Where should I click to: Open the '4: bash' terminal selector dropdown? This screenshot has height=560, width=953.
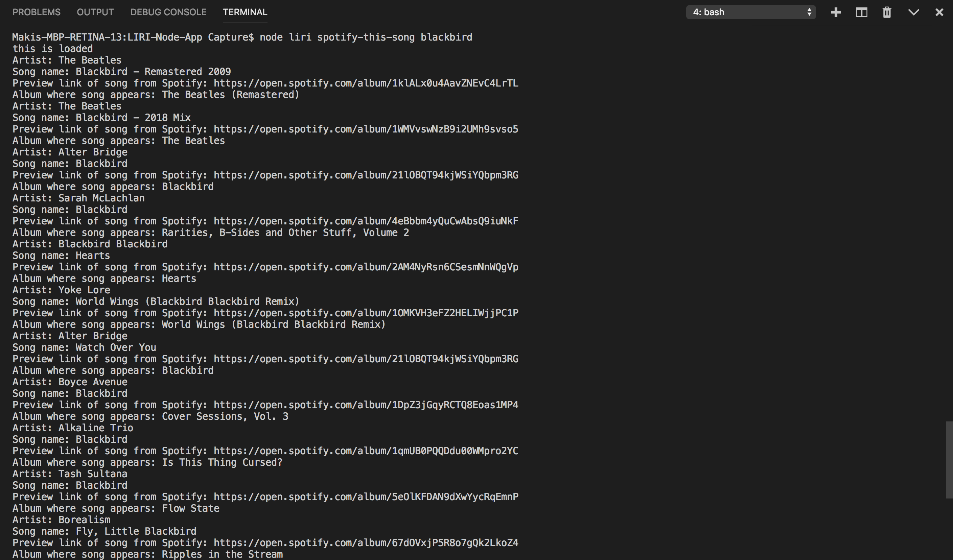751,12
